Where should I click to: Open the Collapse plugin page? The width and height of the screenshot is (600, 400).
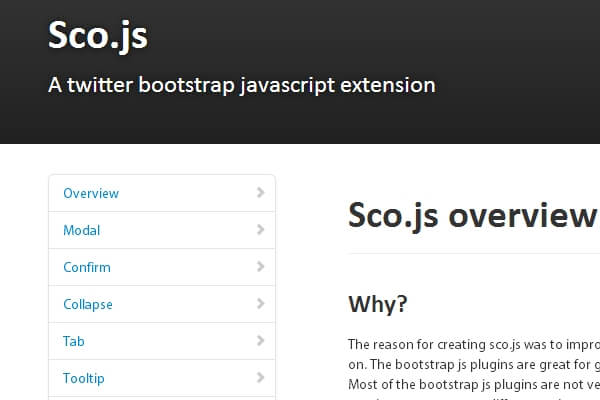(88, 304)
